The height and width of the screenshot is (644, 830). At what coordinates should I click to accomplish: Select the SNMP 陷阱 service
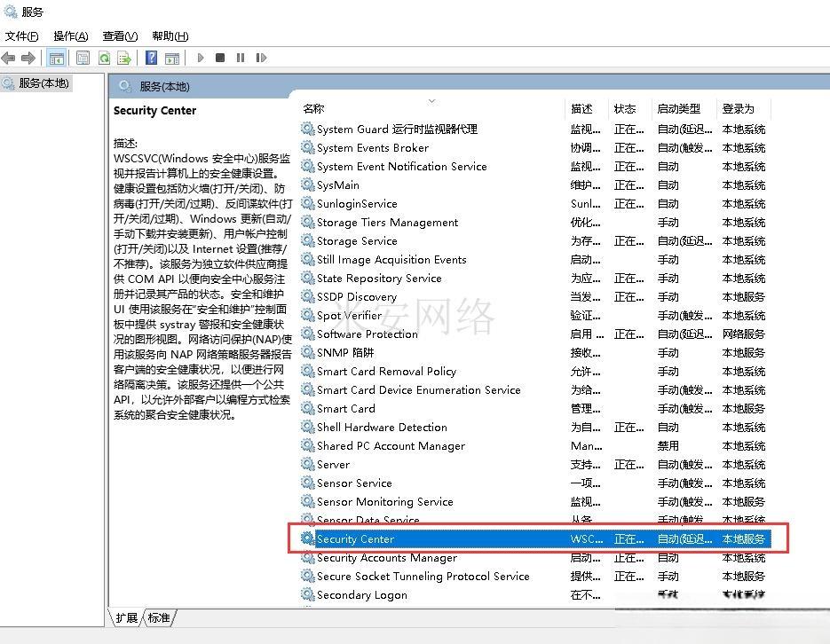345,353
